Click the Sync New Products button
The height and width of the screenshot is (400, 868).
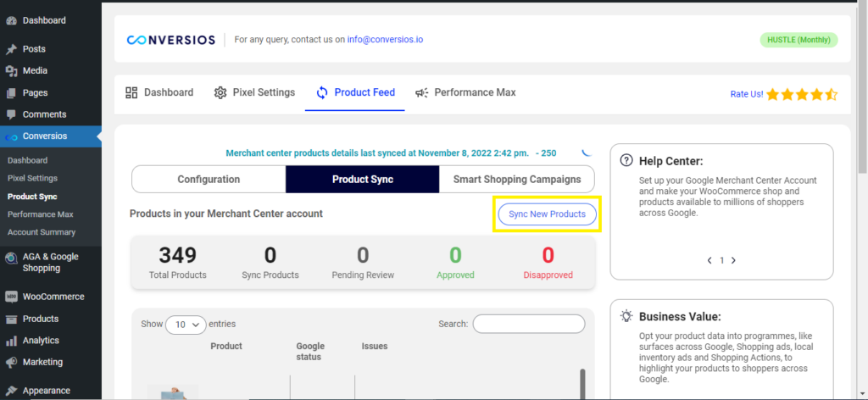point(547,214)
